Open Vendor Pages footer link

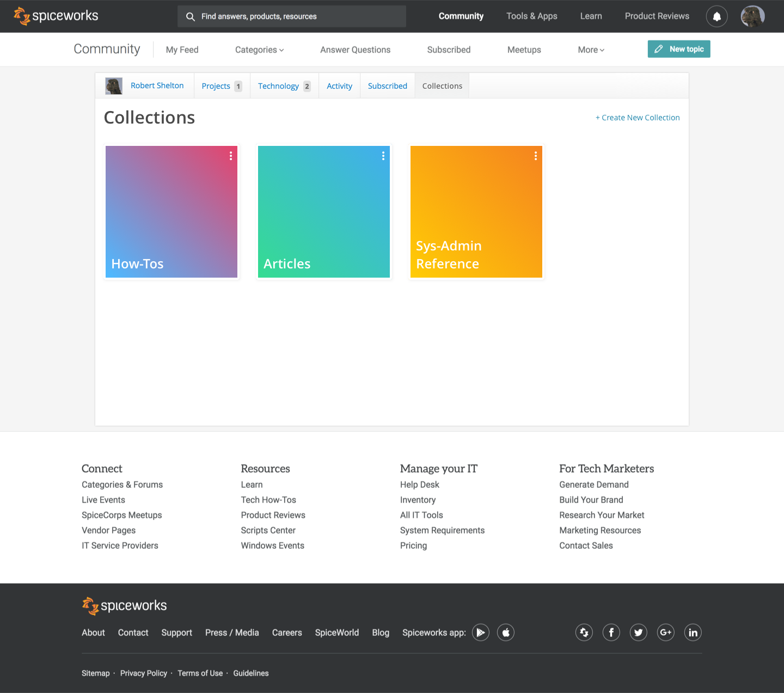point(109,530)
